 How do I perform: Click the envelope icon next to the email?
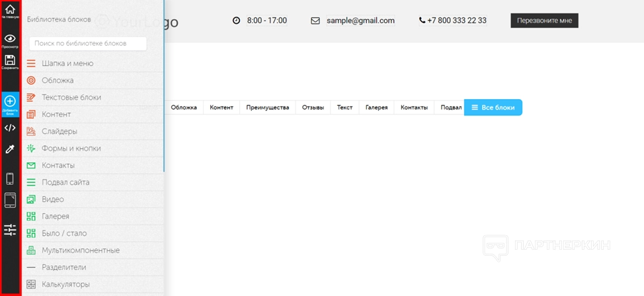click(x=315, y=20)
